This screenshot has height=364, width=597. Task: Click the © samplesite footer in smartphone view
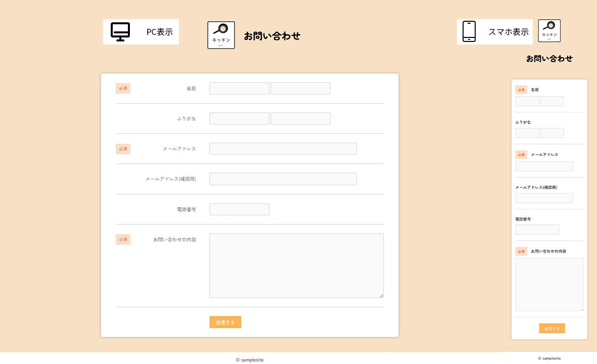(x=549, y=358)
